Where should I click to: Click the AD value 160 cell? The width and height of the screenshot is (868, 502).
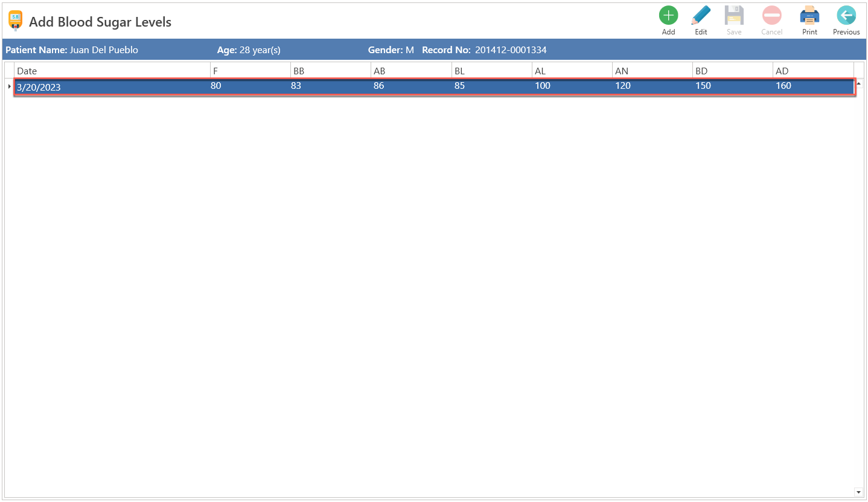click(813, 87)
